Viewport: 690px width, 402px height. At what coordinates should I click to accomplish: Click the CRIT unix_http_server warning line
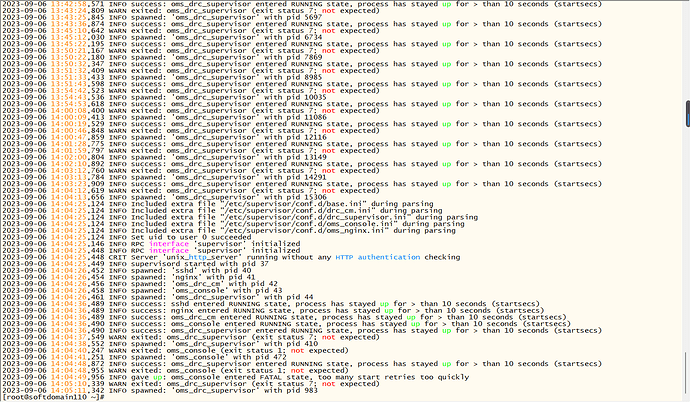pos(231,257)
